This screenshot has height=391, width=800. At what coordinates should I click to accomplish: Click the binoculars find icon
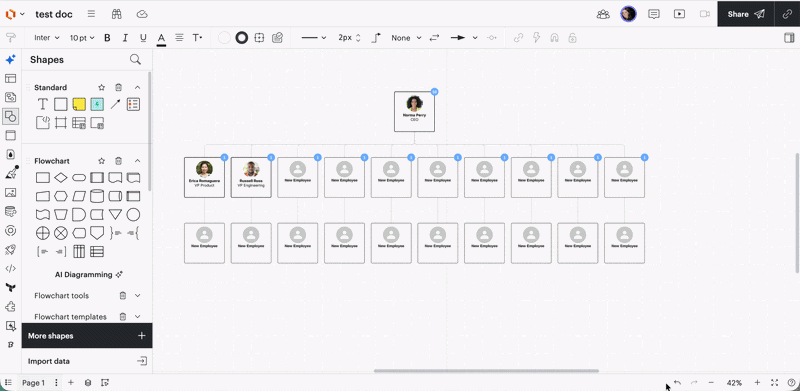point(116,14)
